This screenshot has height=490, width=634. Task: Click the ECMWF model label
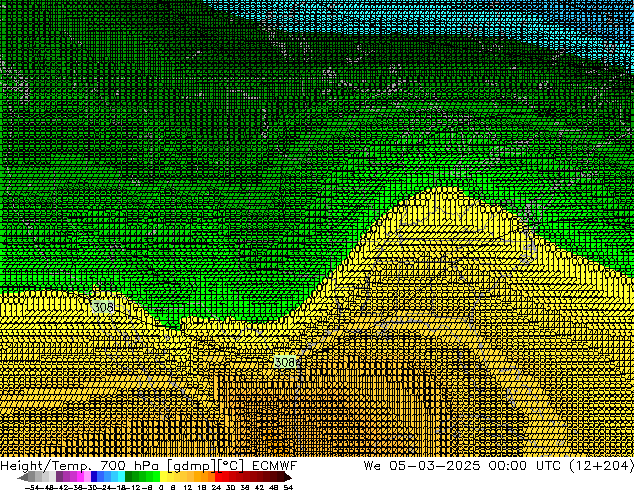(x=275, y=466)
